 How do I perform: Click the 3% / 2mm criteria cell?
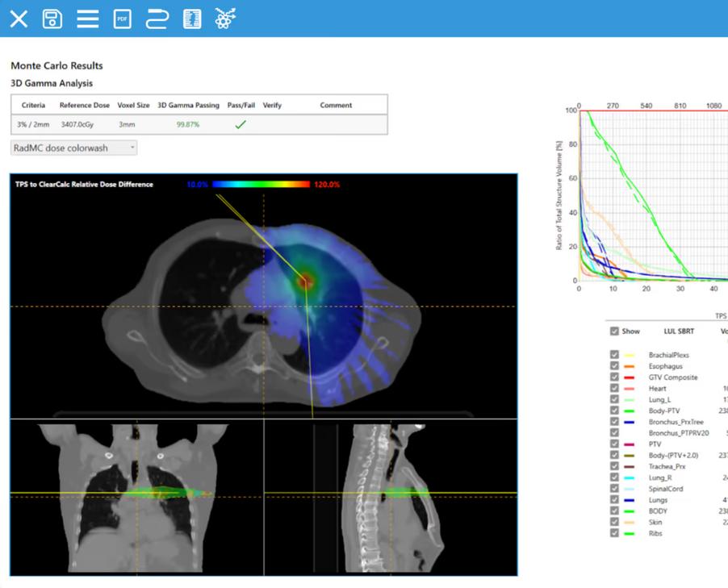(x=33, y=124)
